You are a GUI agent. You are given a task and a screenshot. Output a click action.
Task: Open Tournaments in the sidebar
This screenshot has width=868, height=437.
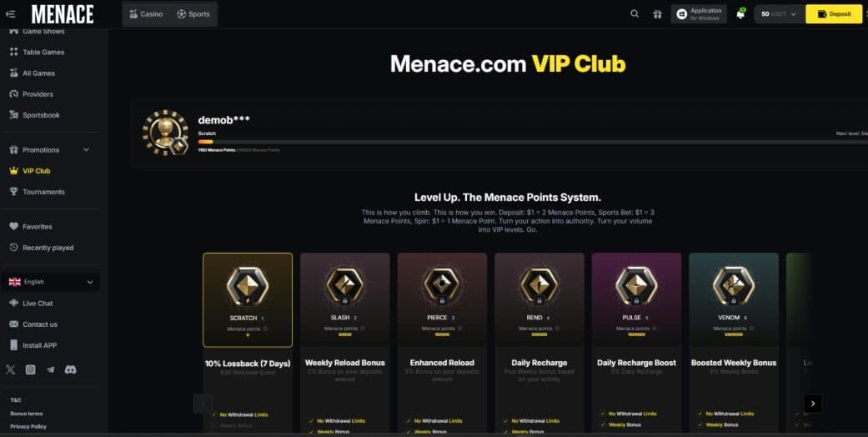point(43,192)
